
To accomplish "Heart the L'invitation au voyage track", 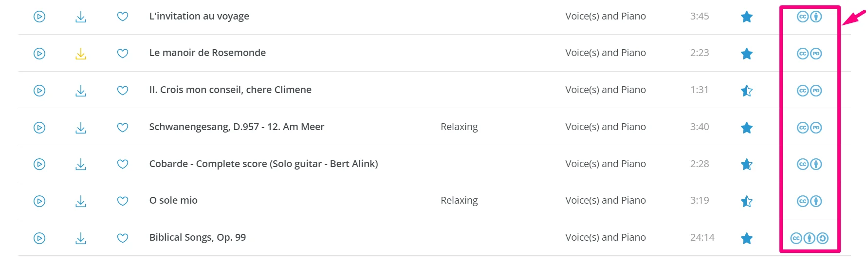I will tap(123, 17).
